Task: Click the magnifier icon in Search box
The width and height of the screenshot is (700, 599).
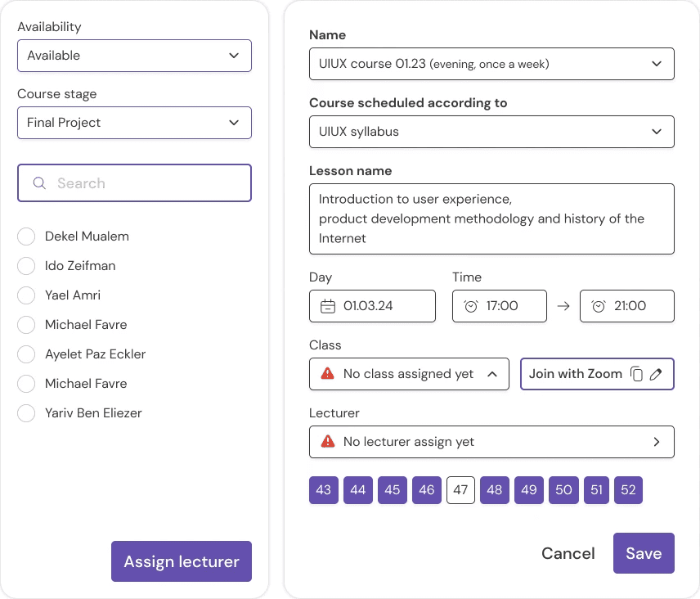Action: (39, 183)
